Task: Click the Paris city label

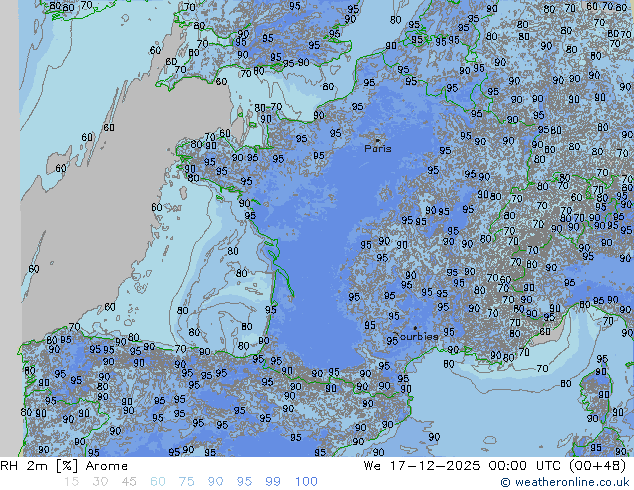Action: click(378, 149)
